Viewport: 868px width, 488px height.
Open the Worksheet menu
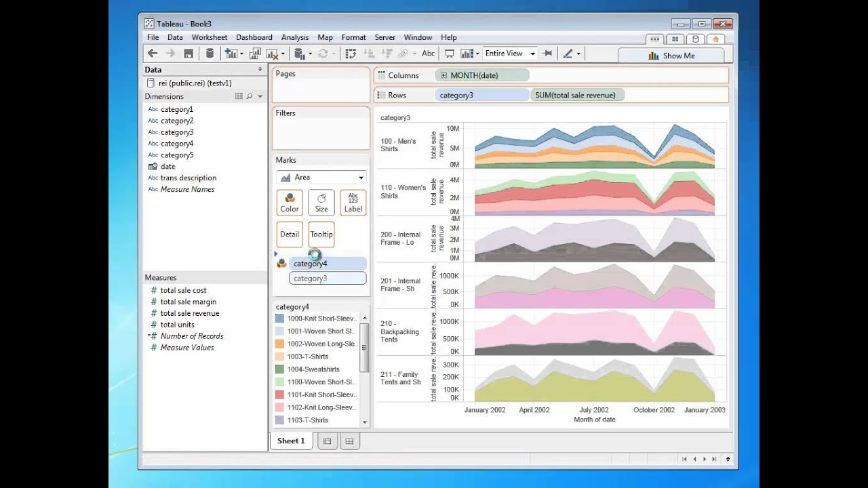tap(210, 37)
